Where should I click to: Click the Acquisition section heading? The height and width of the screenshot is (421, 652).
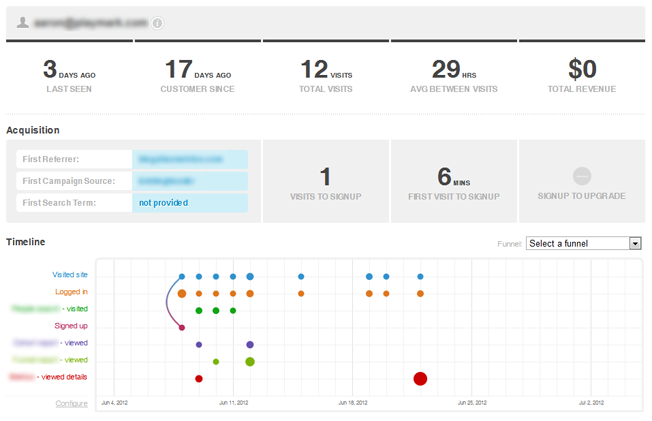point(33,130)
